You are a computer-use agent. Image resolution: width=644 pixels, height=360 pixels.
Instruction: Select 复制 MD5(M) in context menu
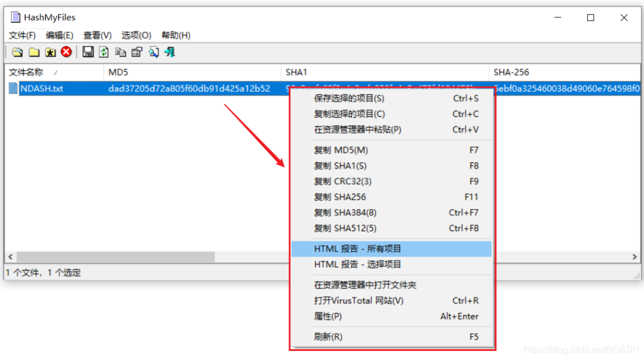click(391, 150)
